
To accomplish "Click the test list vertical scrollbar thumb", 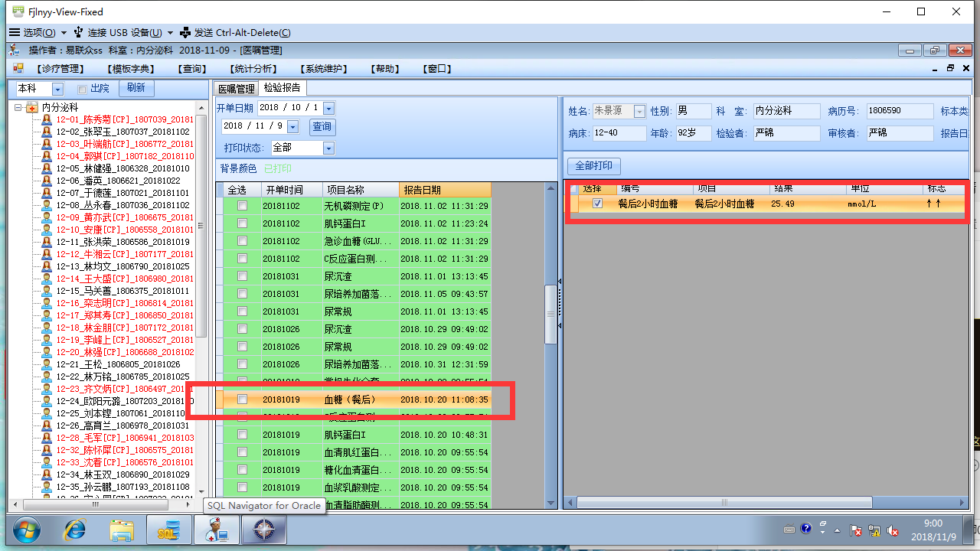I will tap(550, 314).
